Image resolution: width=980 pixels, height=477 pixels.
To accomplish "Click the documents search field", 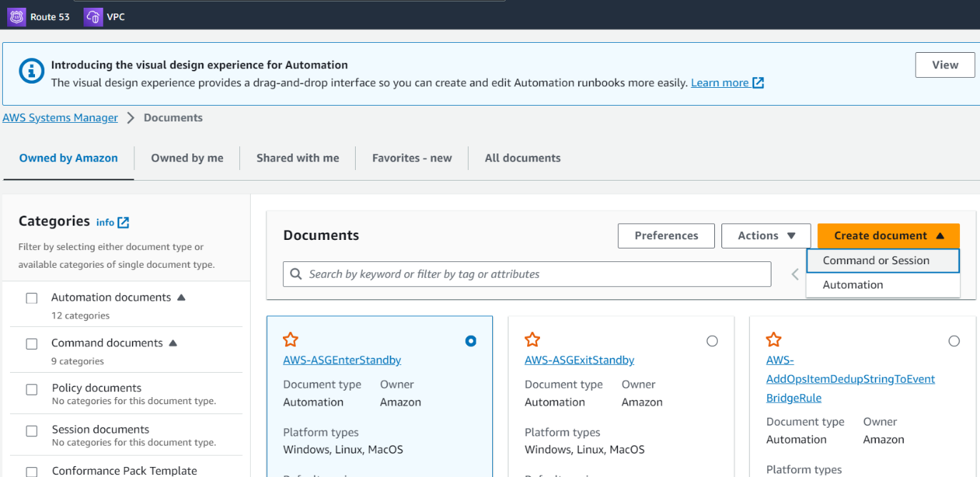I will [529, 274].
